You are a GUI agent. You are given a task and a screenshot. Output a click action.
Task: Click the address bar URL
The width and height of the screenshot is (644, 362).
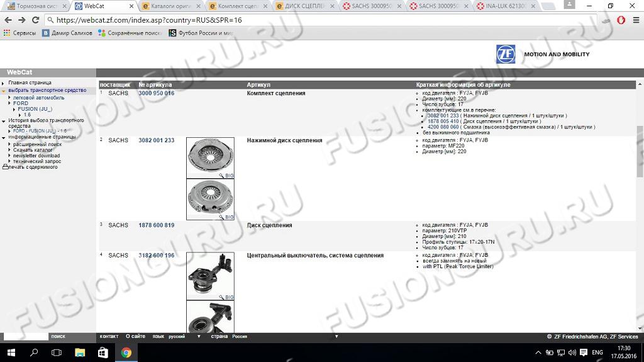(149, 20)
